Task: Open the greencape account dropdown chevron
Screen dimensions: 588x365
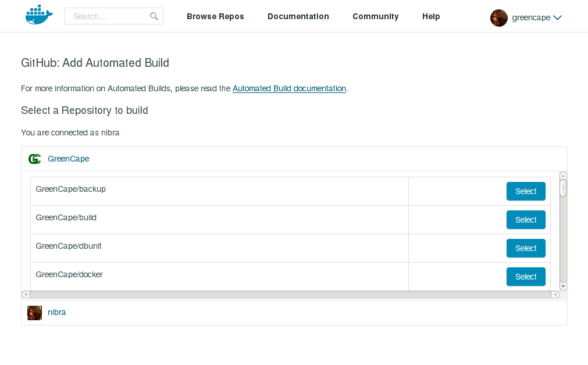Action: tap(557, 17)
